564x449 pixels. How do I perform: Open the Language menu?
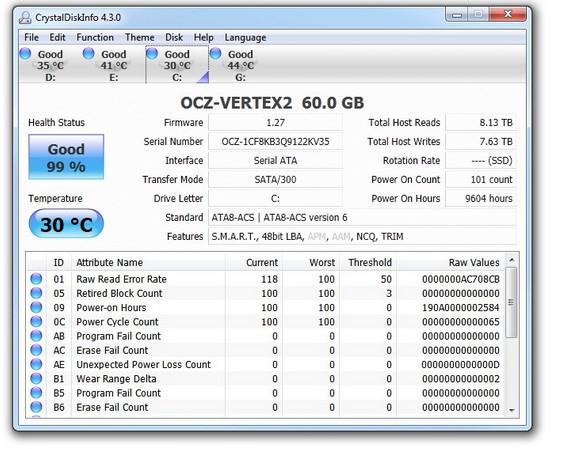245,37
